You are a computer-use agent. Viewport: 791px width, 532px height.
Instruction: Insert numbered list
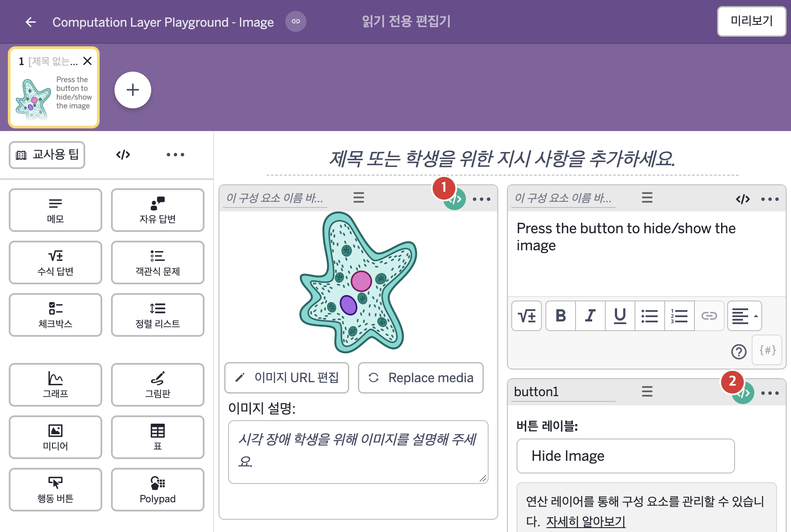tap(680, 316)
